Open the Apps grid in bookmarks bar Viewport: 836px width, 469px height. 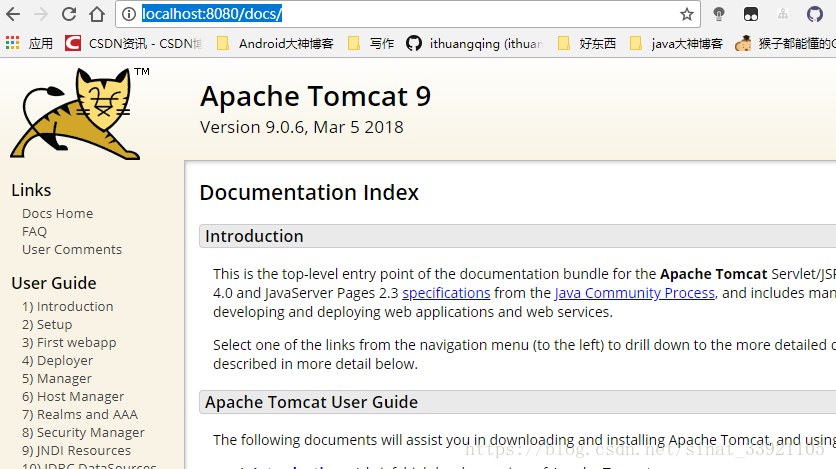point(29,43)
